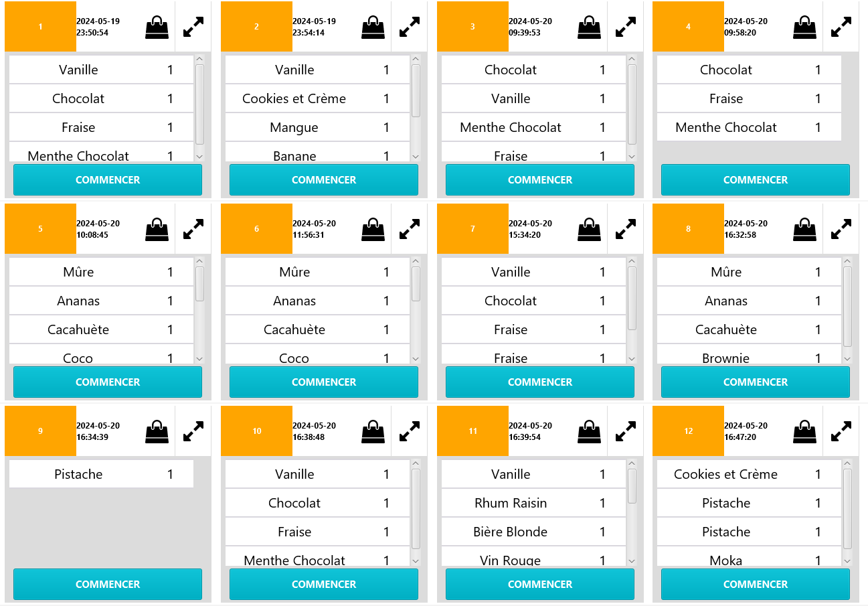
Task: Expand order 2 with the arrows icon
Action: pos(409,27)
